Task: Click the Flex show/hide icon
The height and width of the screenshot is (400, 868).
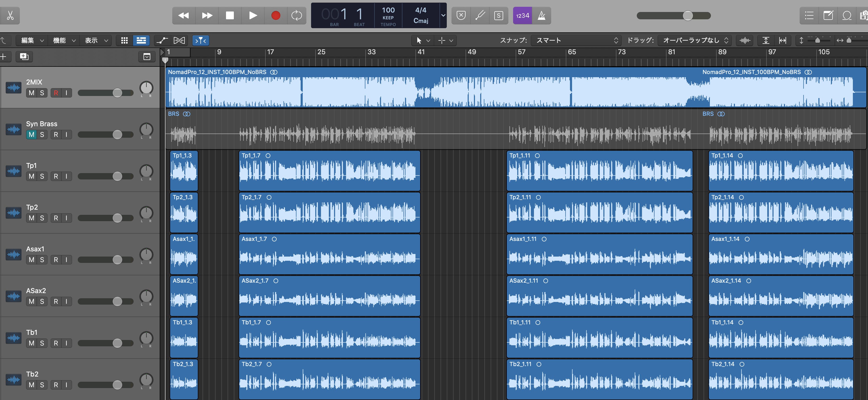Action: (179, 40)
